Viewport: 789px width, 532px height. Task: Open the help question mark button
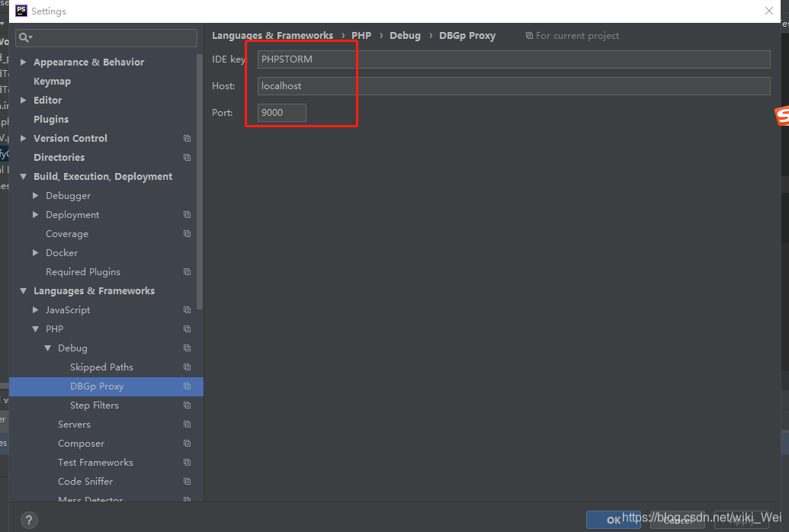pyautogui.click(x=29, y=520)
